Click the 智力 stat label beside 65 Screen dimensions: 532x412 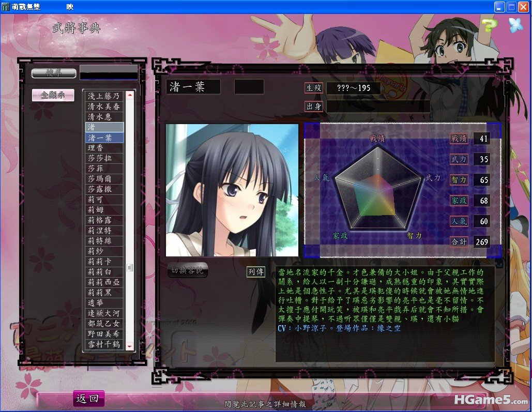[x=459, y=180]
